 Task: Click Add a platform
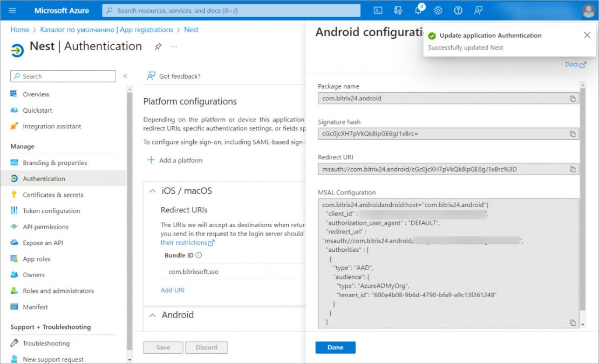175,160
